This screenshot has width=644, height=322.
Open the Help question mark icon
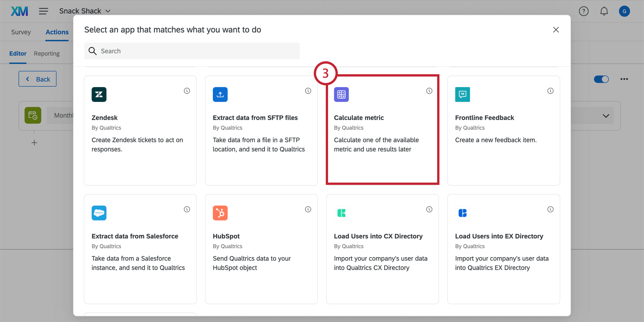[584, 11]
